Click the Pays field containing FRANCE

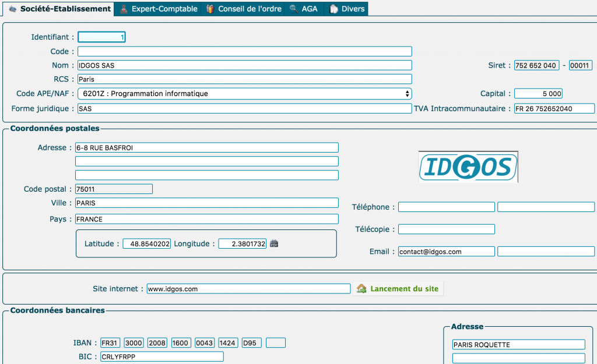(207, 219)
